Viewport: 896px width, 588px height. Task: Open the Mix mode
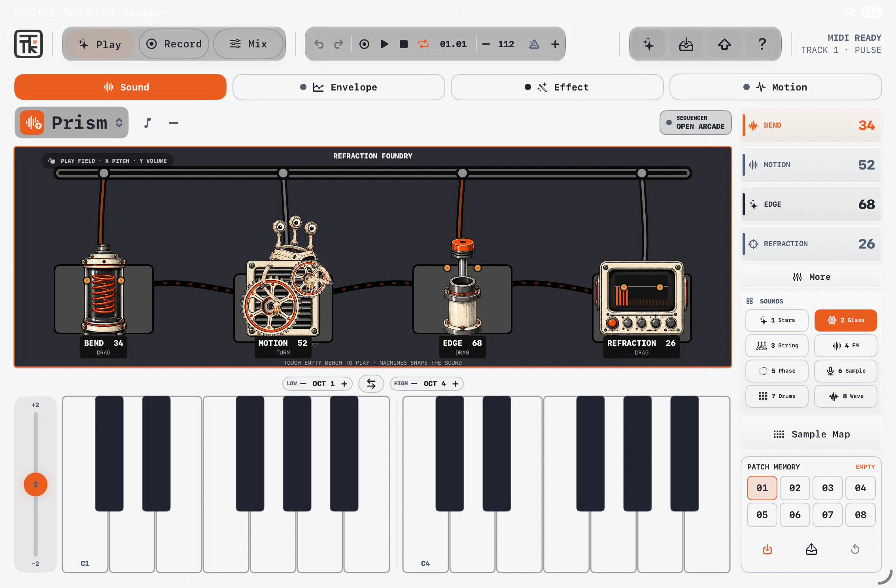click(x=248, y=44)
